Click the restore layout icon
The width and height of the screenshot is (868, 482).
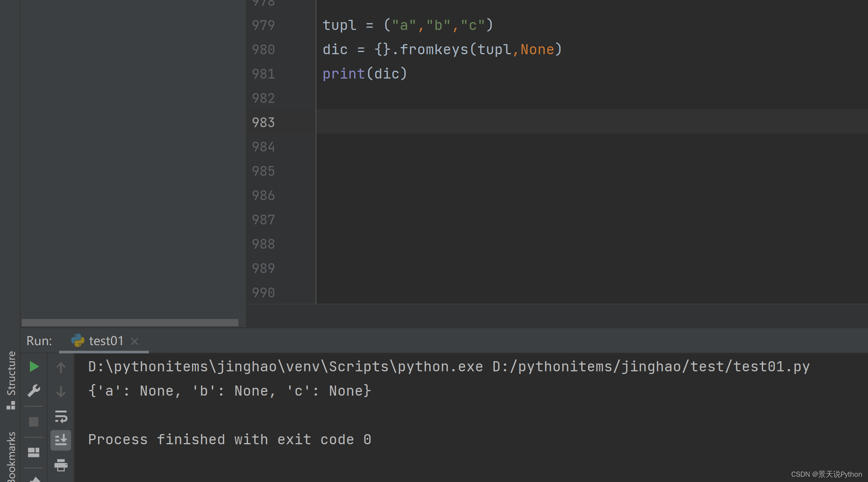coord(34,452)
